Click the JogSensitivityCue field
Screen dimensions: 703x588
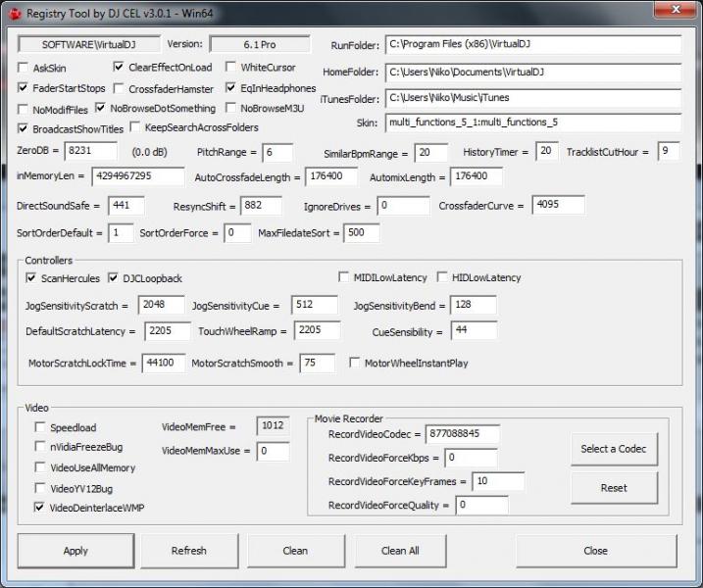coord(315,305)
